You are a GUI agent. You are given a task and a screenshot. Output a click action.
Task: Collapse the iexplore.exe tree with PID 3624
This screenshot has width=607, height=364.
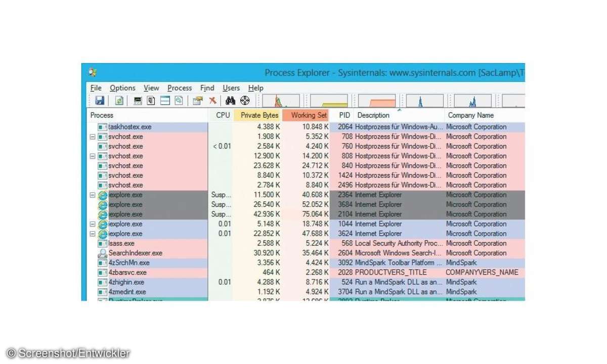point(93,234)
